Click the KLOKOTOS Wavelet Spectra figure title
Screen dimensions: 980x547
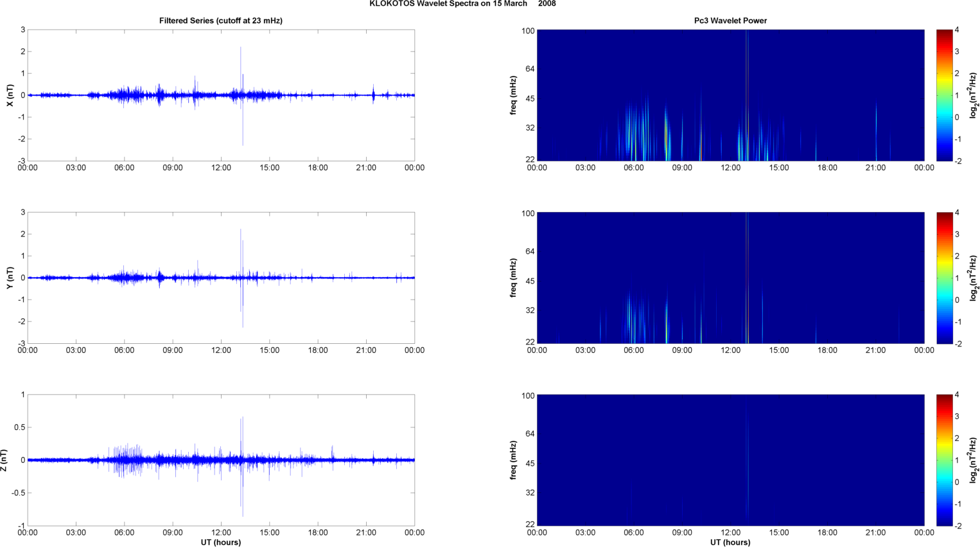pyautogui.click(x=462, y=4)
